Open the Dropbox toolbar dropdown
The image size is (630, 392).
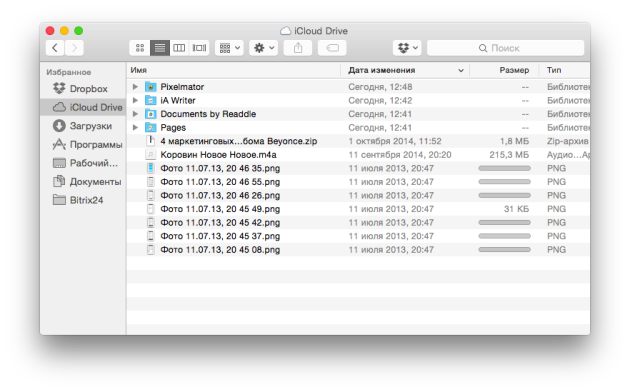407,48
